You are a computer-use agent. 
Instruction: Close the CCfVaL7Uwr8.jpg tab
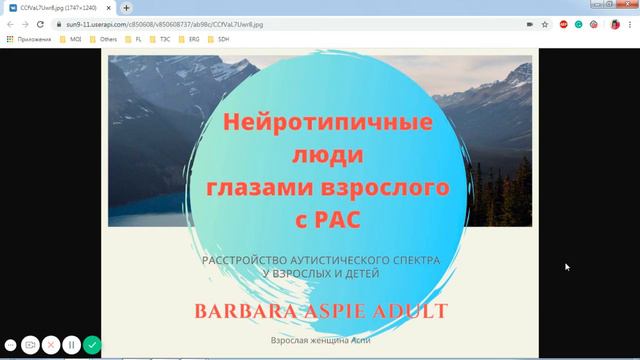[109, 8]
